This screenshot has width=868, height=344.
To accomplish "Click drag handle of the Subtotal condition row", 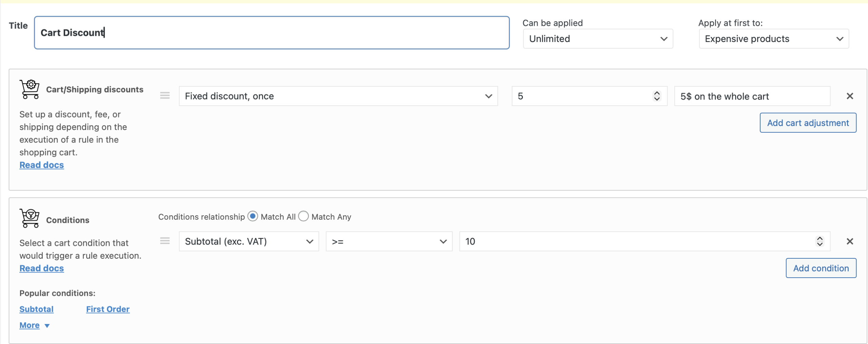I will click(x=165, y=241).
